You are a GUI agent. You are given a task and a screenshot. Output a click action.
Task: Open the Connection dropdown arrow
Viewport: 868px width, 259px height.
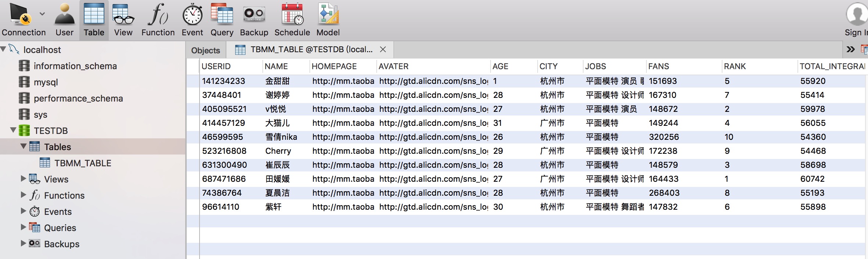[42, 14]
